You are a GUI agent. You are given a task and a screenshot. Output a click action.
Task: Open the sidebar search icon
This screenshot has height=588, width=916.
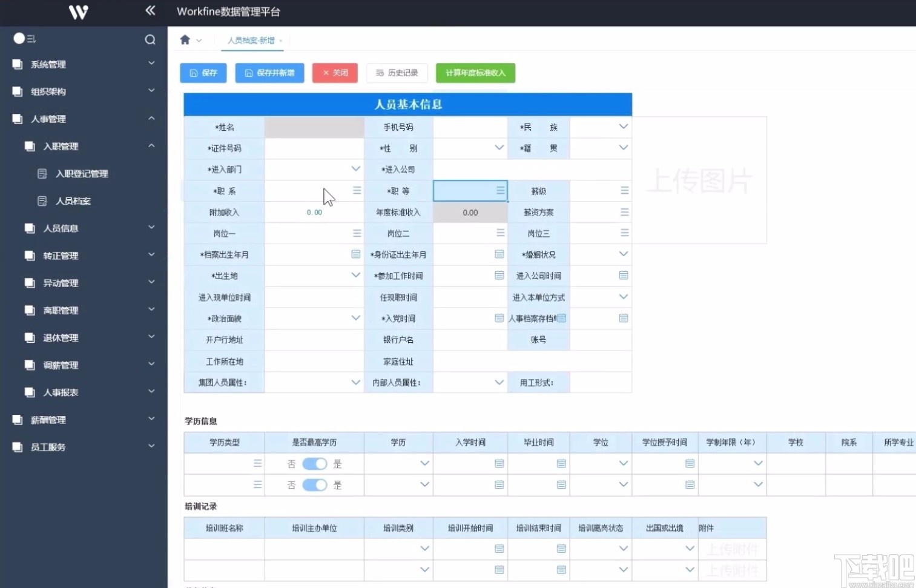(x=150, y=39)
